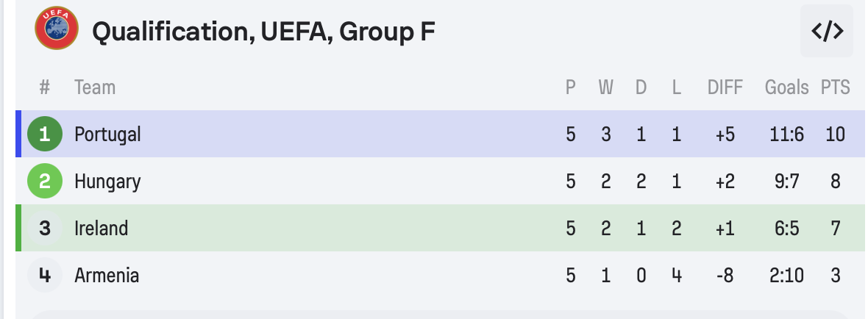The height and width of the screenshot is (319, 868).
Task: Click the green position 1 badge
Action: (x=45, y=134)
